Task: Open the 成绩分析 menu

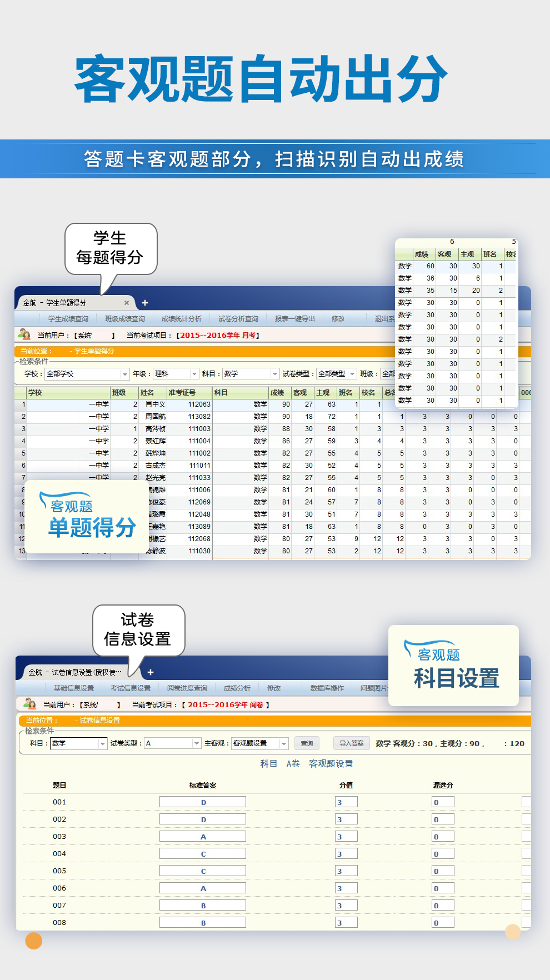Action: [237, 688]
